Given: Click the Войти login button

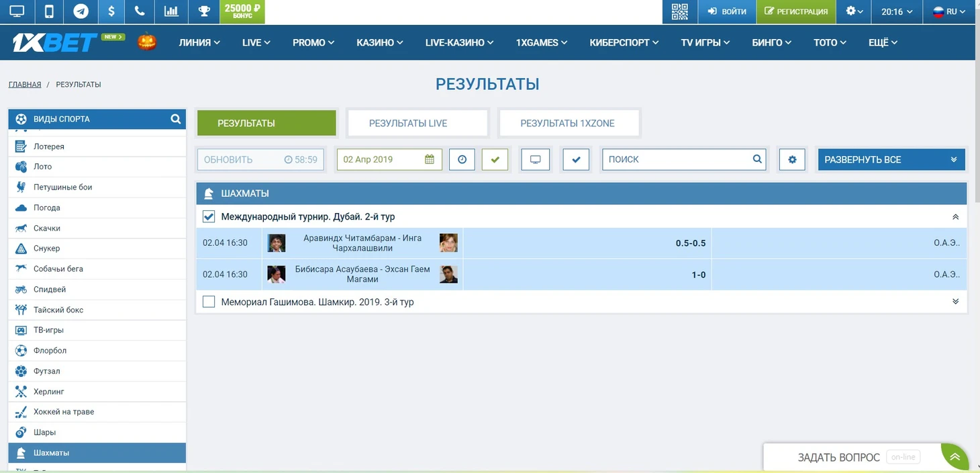Looking at the screenshot, I should point(727,11).
